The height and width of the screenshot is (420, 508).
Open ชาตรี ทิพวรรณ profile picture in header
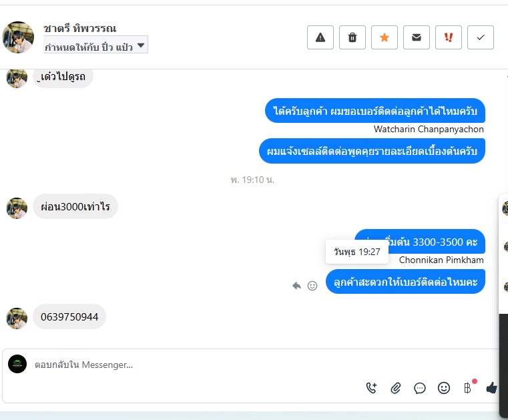click(x=18, y=37)
